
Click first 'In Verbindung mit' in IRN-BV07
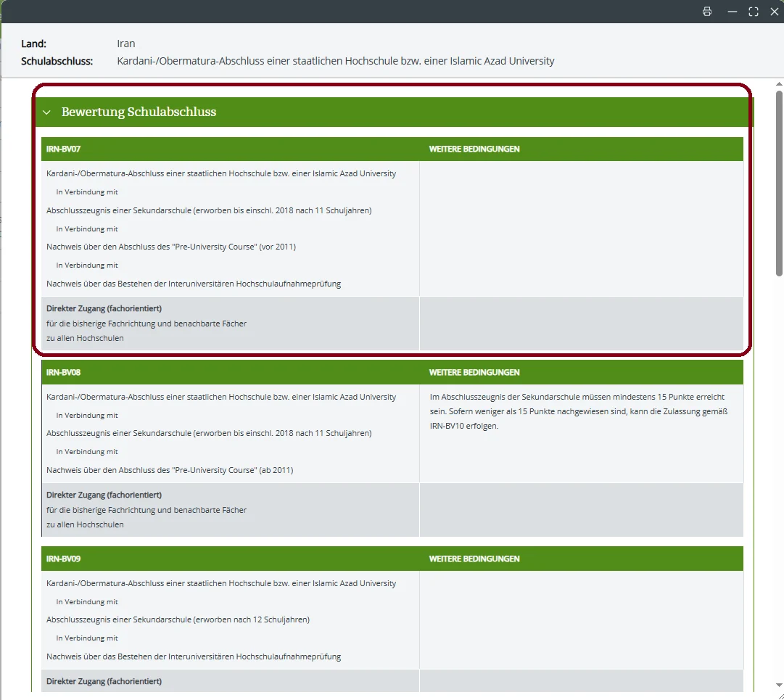[x=87, y=192]
